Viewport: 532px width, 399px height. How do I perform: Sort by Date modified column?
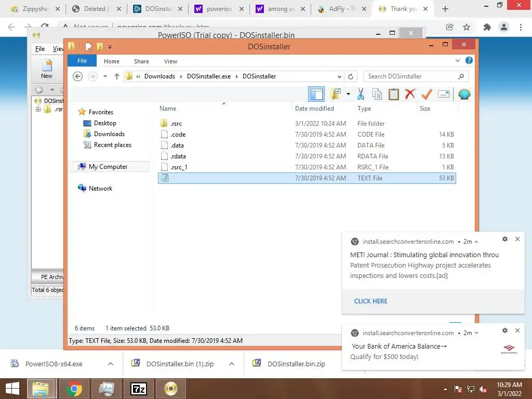314,109
